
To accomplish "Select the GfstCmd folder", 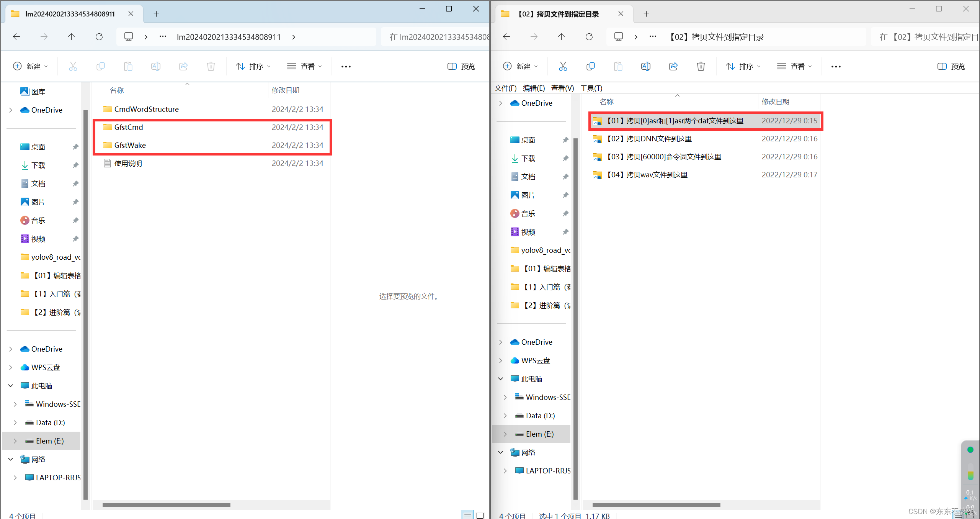I will point(129,127).
